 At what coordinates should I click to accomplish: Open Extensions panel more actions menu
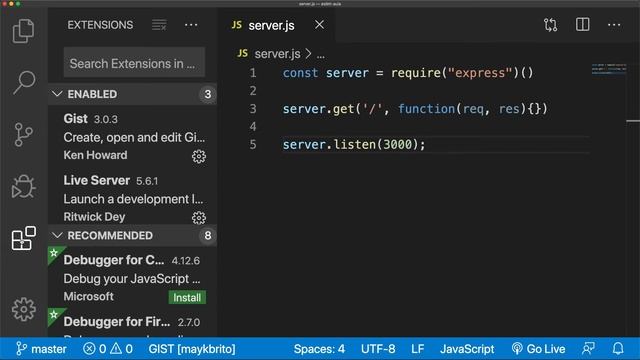click(191, 25)
